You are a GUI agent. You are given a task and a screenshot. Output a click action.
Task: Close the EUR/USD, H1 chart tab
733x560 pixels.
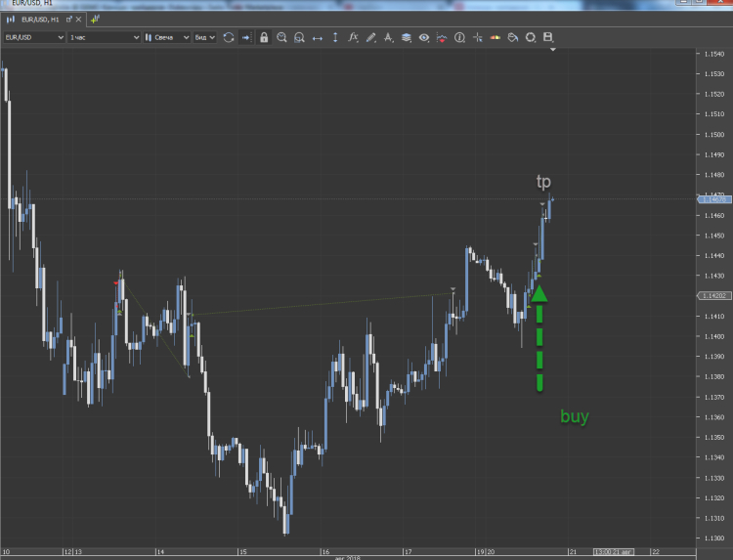(x=78, y=20)
